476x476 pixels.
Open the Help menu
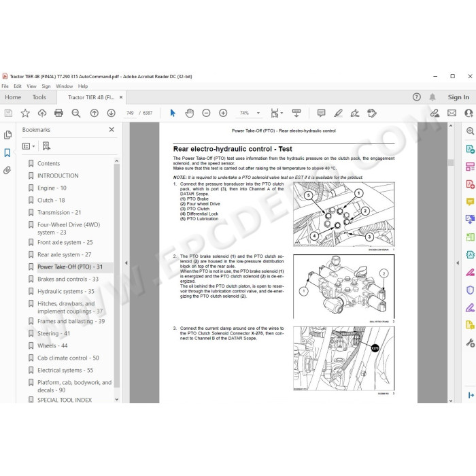coord(83,86)
